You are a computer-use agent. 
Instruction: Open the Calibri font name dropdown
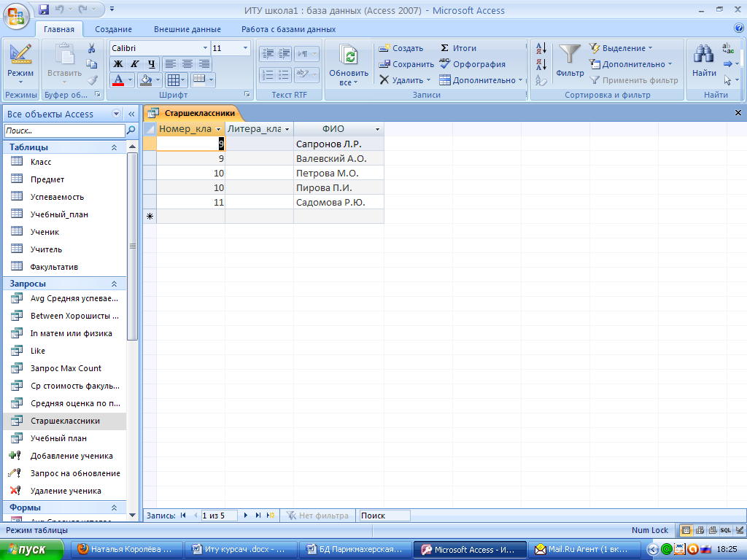click(x=205, y=48)
